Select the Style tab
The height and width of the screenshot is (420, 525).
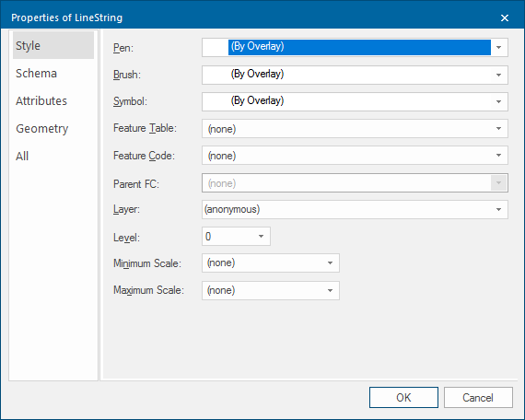click(53, 45)
